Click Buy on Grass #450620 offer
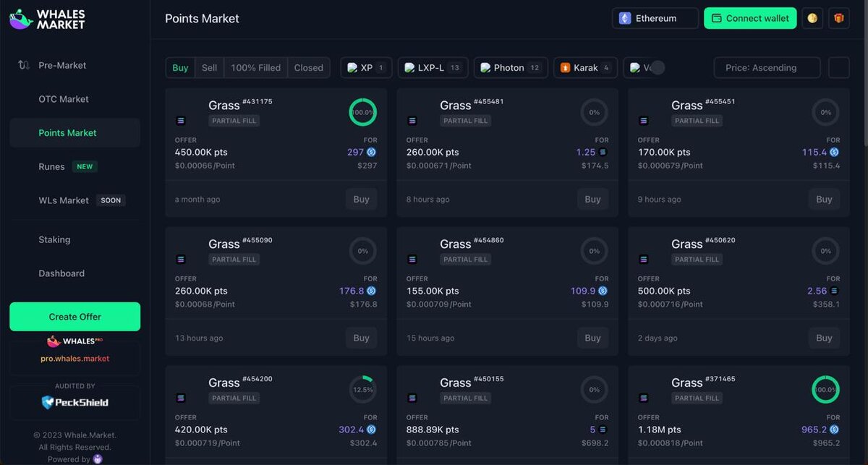 pyautogui.click(x=825, y=338)
